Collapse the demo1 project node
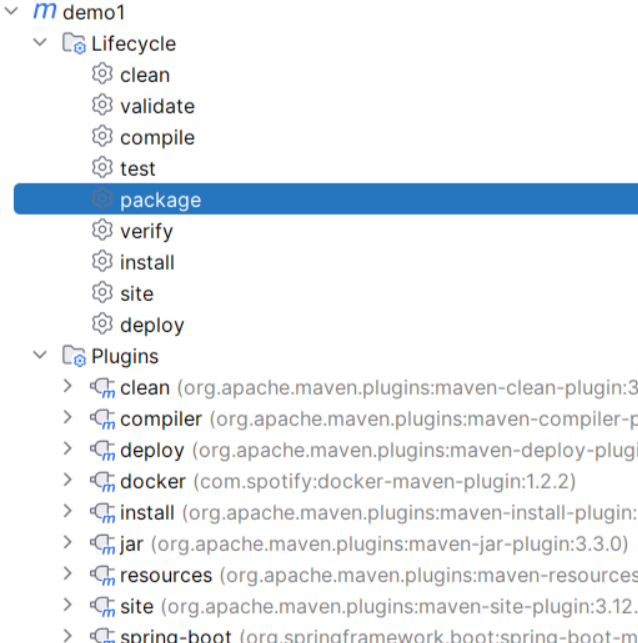Screen dimensions: 638x643 point(14,12)
